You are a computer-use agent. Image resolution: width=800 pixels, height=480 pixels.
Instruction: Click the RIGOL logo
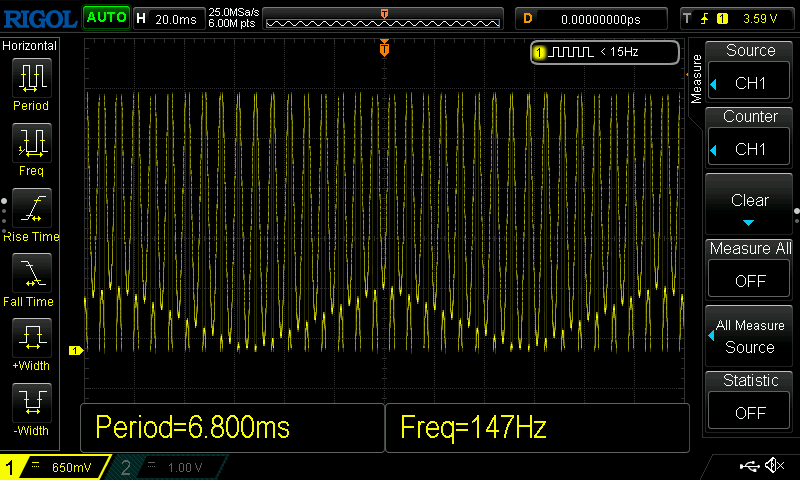pyautogui.click(x=40, y=19)
